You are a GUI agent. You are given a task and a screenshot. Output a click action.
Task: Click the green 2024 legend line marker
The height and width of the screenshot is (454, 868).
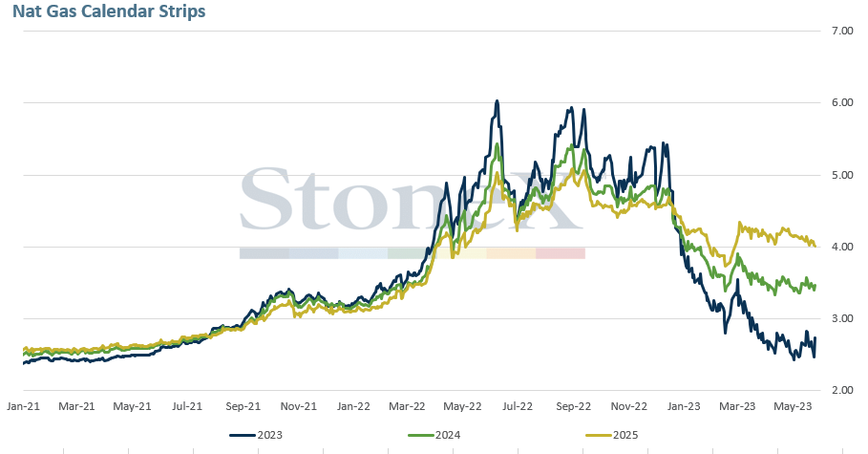click(421, 435)
